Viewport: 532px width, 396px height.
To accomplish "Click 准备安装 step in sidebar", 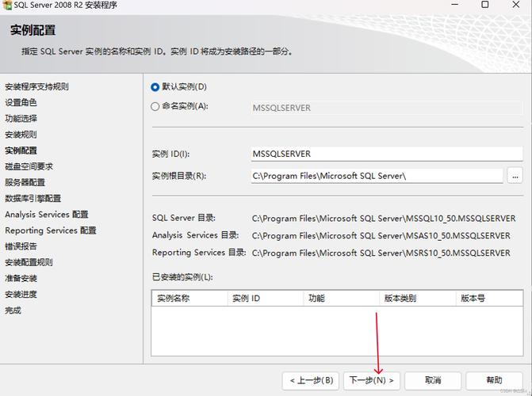I will pos(21,278).
